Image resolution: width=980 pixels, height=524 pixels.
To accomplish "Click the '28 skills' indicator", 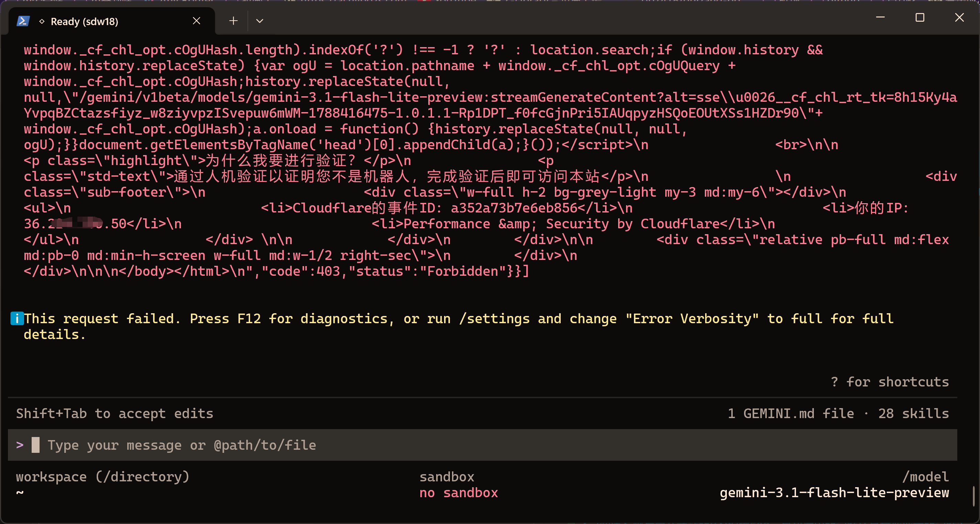I will (x=913, y=413).
